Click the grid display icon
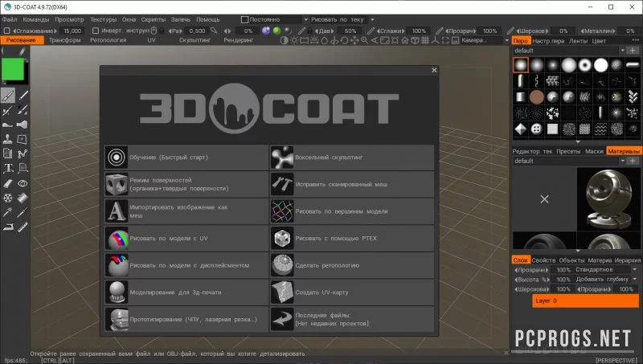Image resolution: width=643 pixels, height=364 pixels. point(425,40)
